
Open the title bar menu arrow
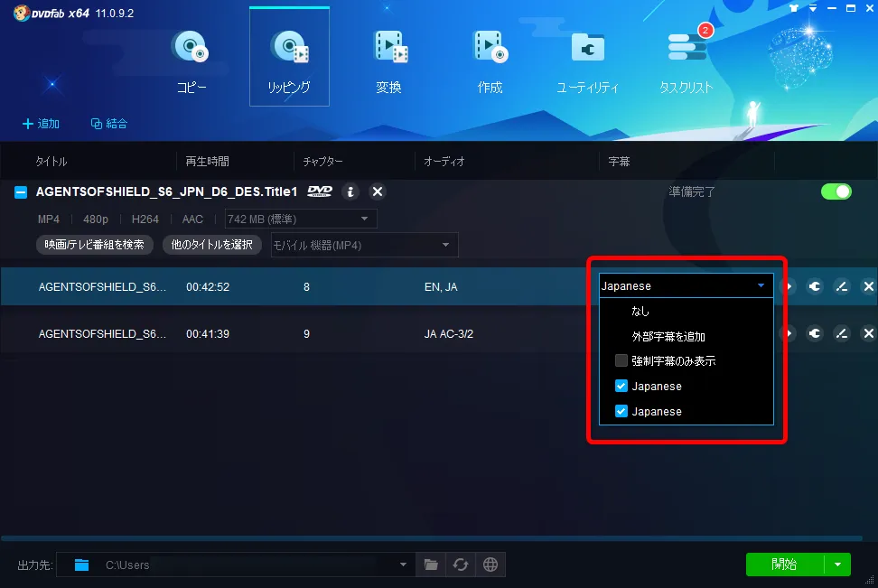[813, 8]
